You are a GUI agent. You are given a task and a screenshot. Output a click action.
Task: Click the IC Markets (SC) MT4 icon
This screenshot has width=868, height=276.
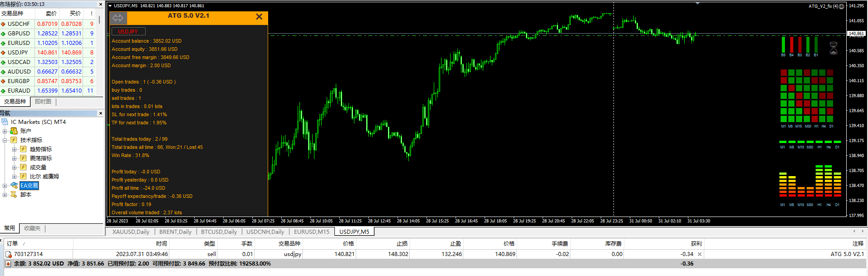5,122
